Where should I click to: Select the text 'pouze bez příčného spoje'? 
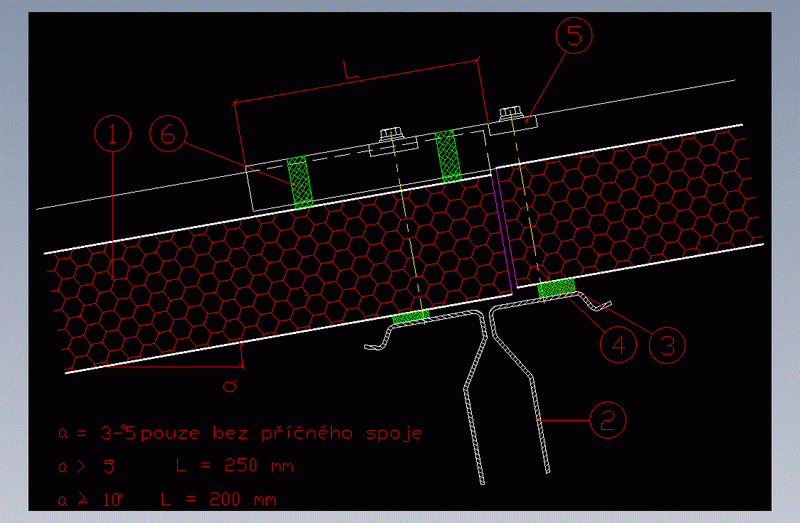282,433
